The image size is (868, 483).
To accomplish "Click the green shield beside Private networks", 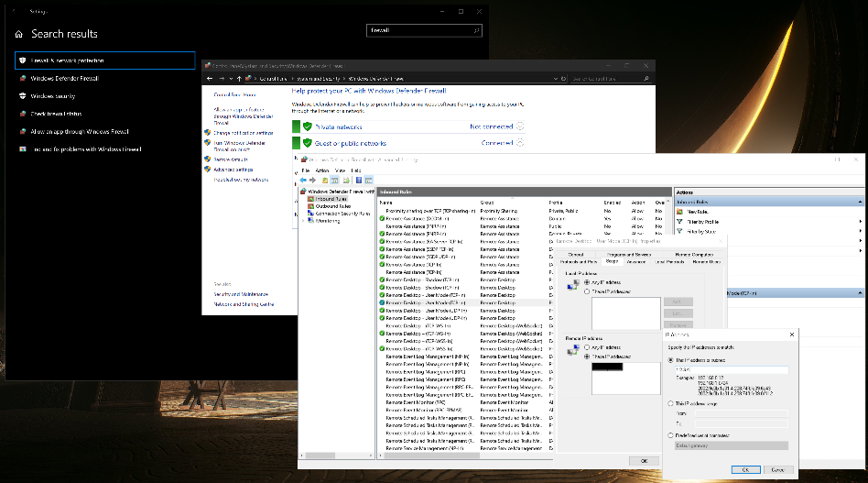I will [x=308, y=126].
